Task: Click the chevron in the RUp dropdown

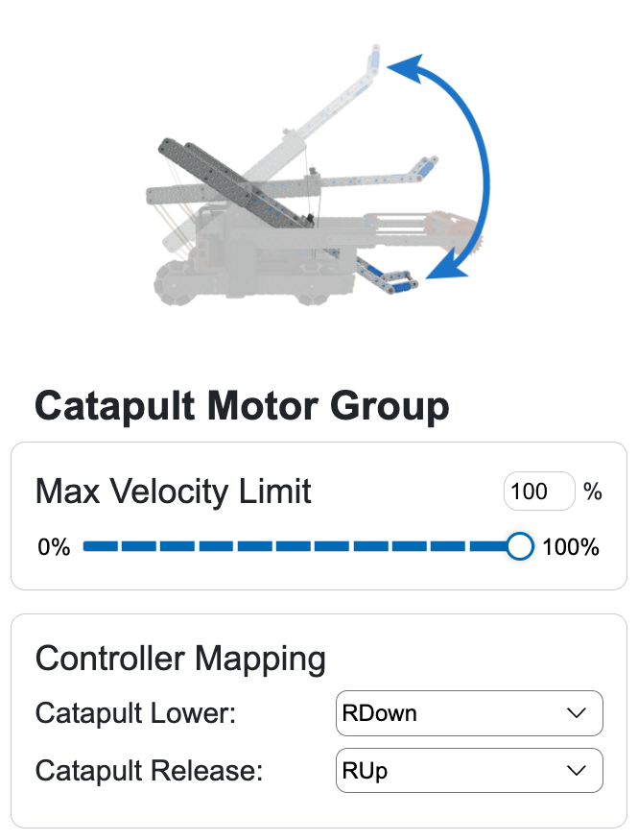Action: [577, 771]
